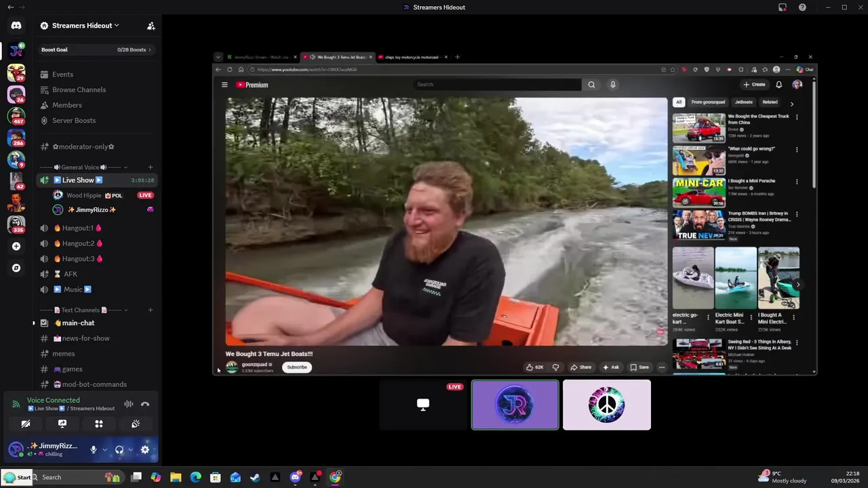Open Discord User Settings gear
This screenshot has height=488, width=868.
click(x=144, y=449)
